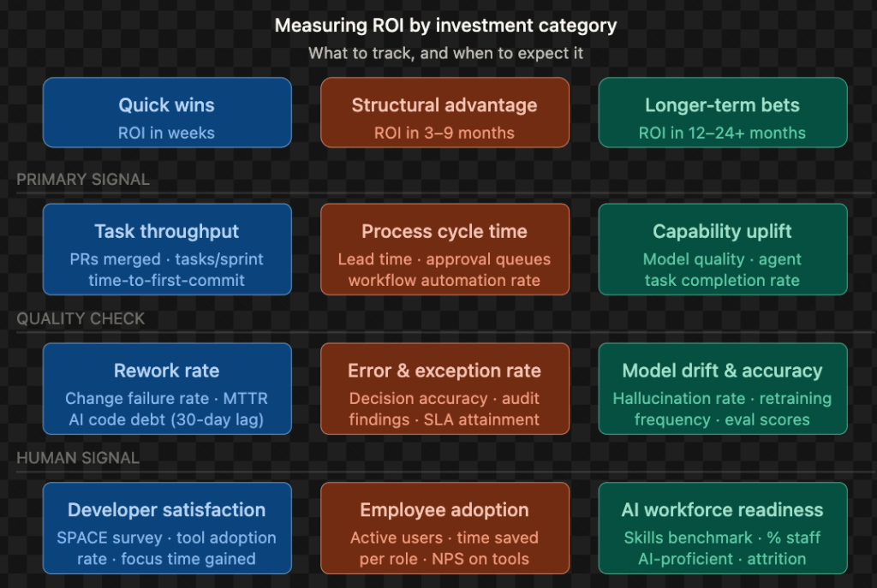Open the AI workforce readiness card

point(722,528)
